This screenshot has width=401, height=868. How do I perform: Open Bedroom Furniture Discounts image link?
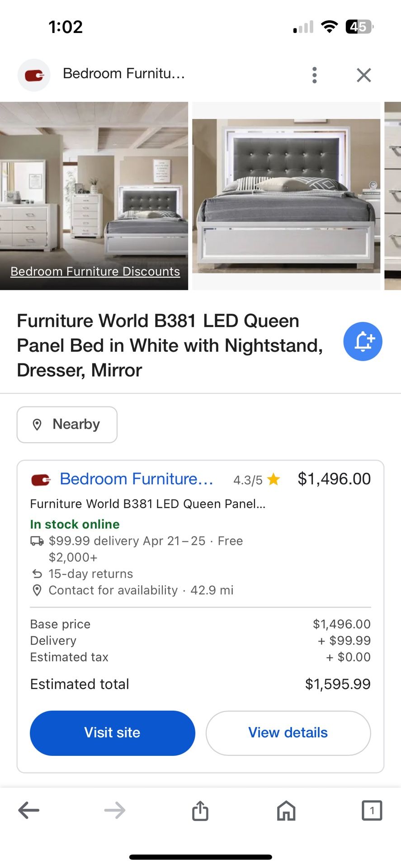click(x=95, y=271)
